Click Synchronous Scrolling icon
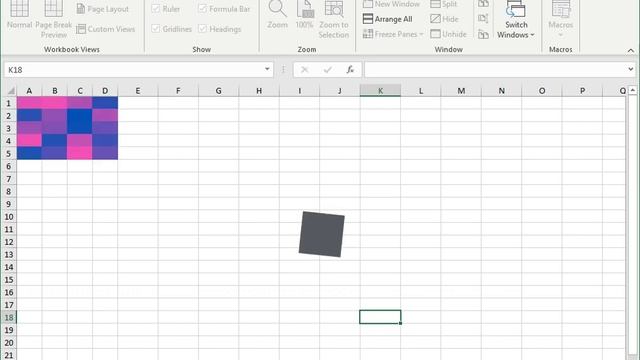The image size is (640, 360). coord(483,19)
